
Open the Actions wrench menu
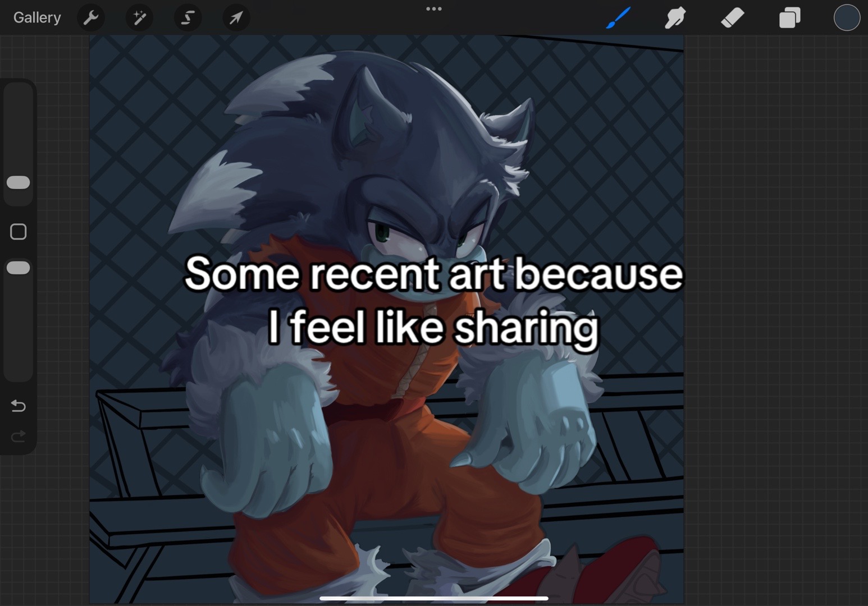point(91,18)
